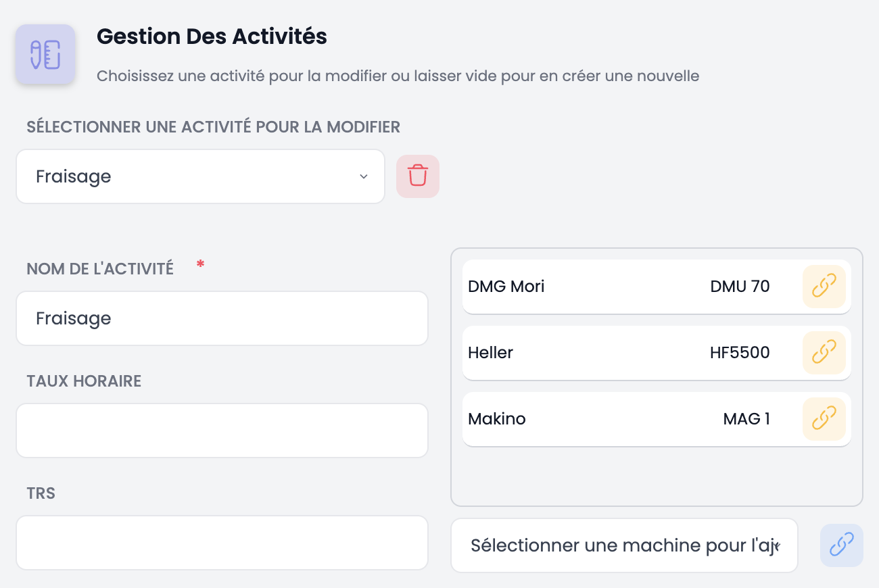This screenshot has height=588, width=879.
Task: Click the empty TRS input box
Action: [222, 542]
